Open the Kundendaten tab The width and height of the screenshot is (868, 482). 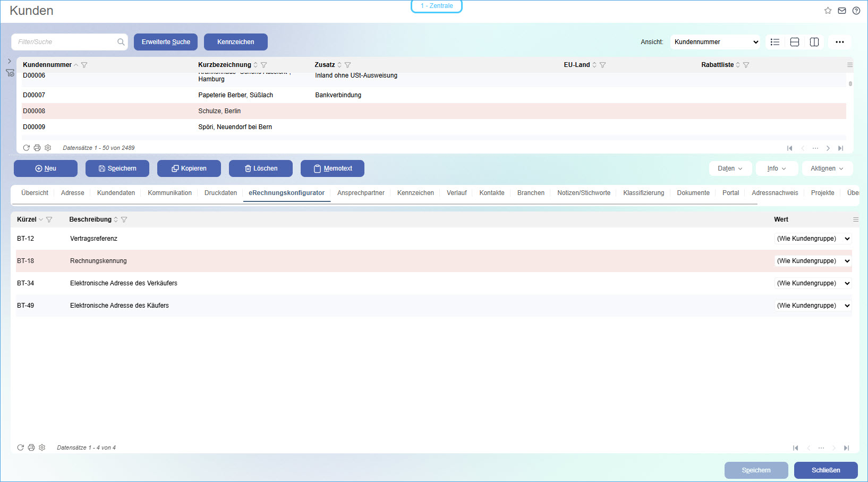tap(116, 193)
